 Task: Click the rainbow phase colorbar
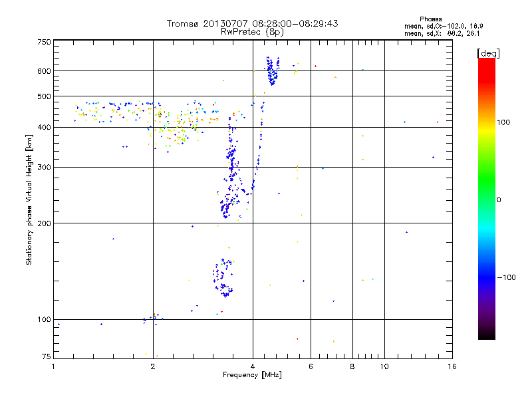point(487,198)
